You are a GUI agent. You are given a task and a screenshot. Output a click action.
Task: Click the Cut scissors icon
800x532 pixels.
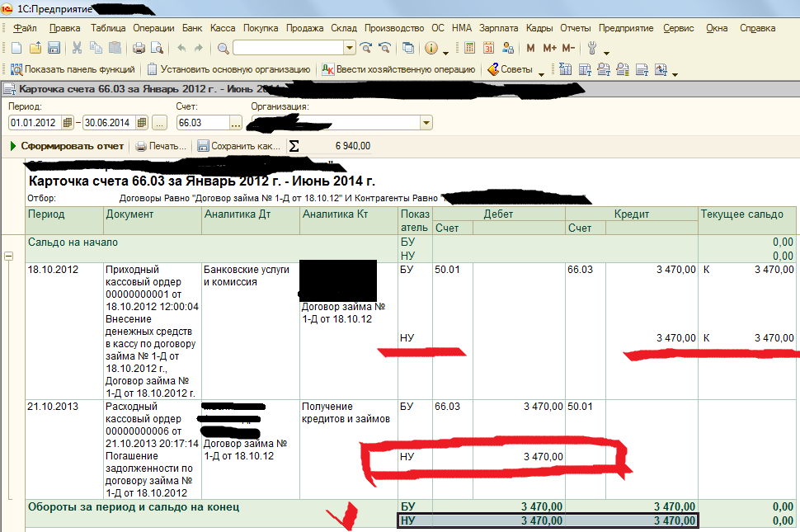pos(77,48)
